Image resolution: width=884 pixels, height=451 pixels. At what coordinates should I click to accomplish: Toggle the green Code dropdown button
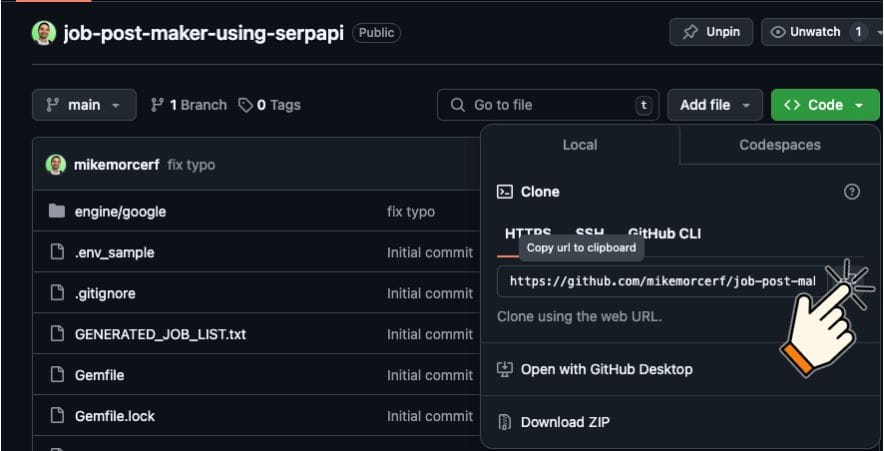click(x=825, y=105)
